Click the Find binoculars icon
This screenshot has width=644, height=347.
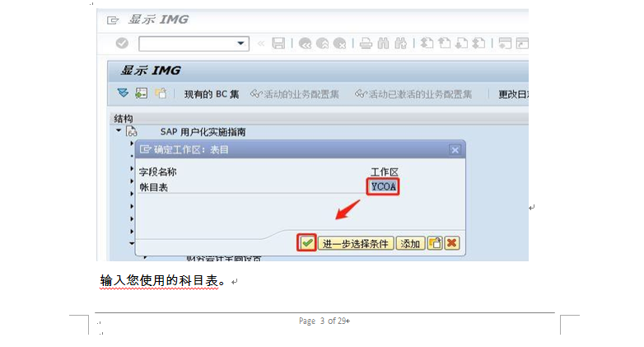click(383, 43)
